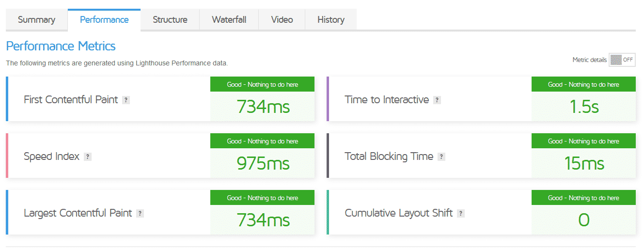The height and width of the screenshot is (251, 644).
Task: Click the Metric details label text
Action: pos(589,60)
